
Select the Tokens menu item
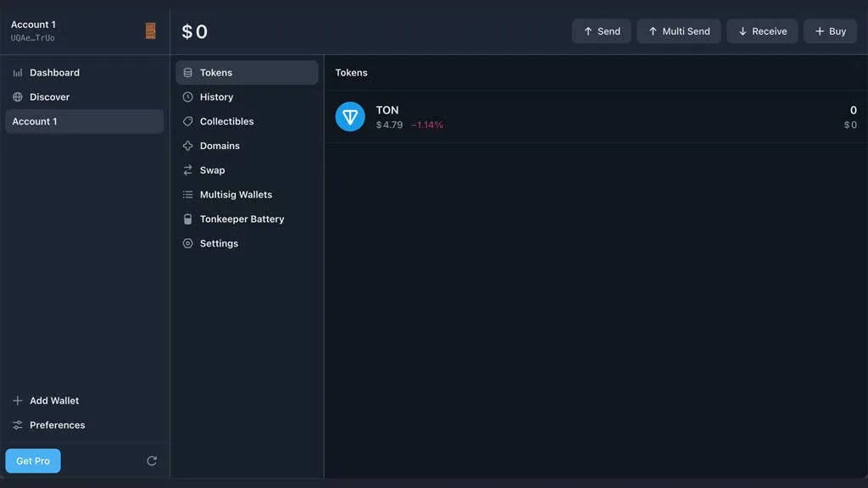coord(216,73)
